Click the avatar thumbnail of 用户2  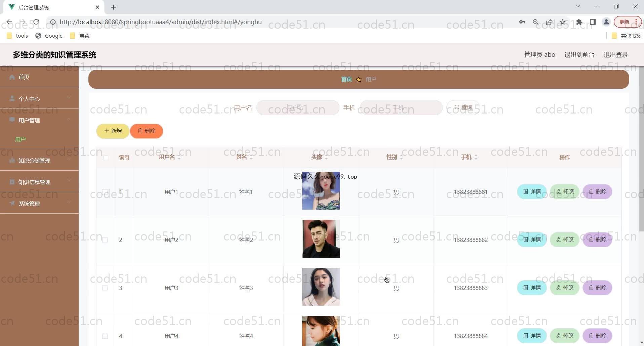[321, 239]
